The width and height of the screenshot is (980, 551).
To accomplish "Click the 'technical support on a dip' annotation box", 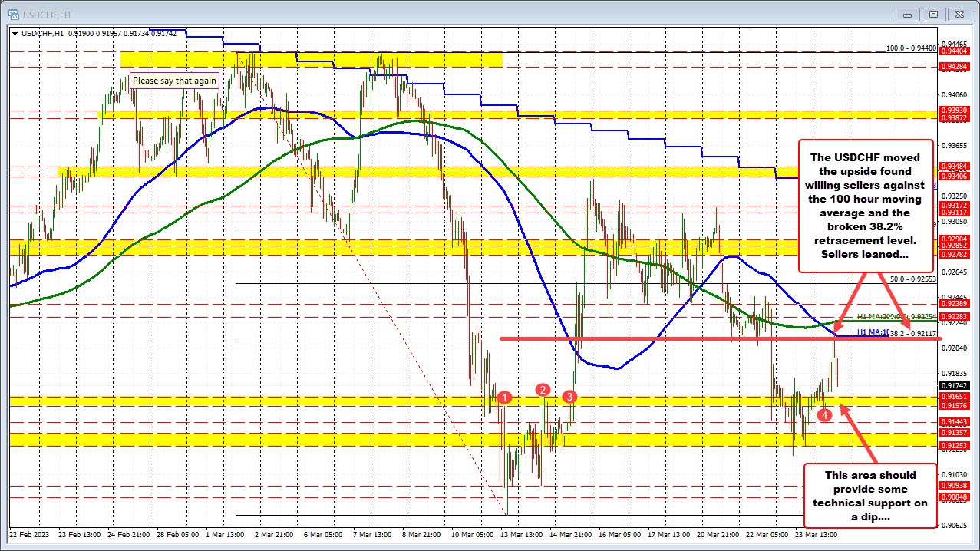I will (x=869, y=495).
